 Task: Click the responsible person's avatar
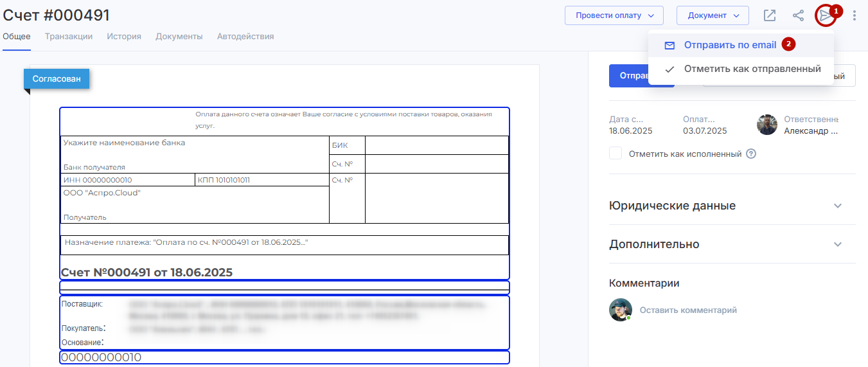[x=767, y=125]
